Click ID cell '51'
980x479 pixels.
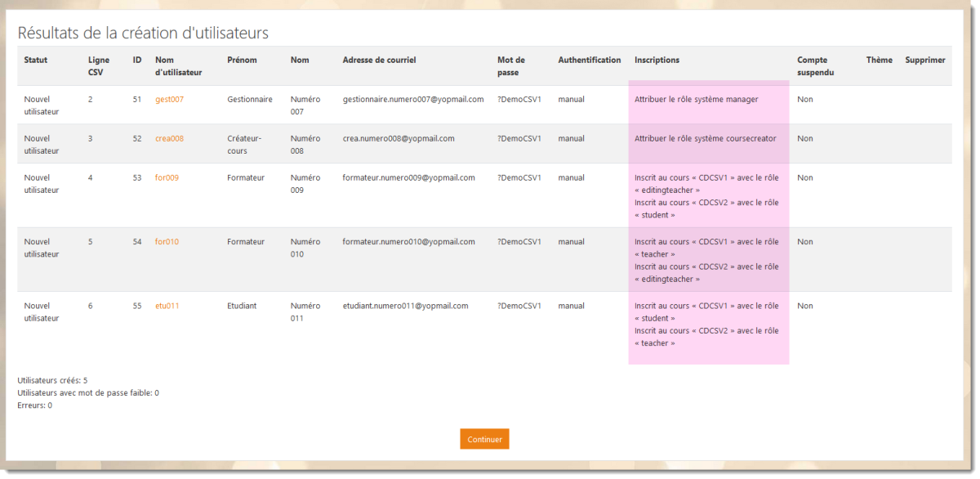[137, 100]
